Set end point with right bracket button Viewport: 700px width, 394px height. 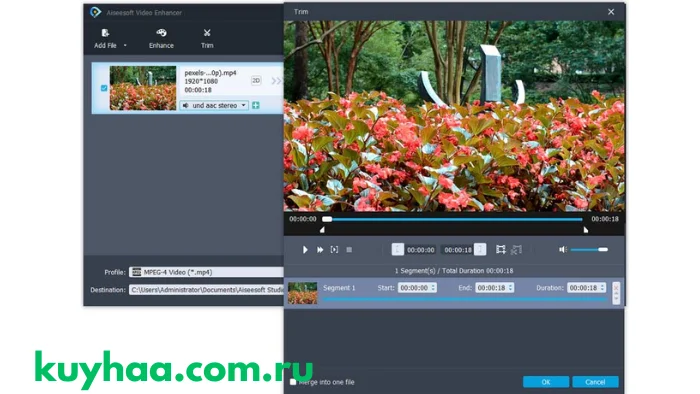click(480, 249)
